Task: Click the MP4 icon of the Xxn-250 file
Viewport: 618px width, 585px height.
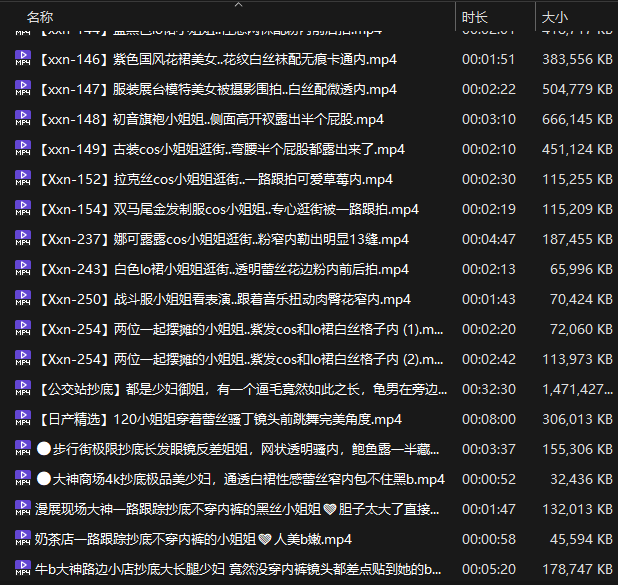Action: (x=23, y=299)
